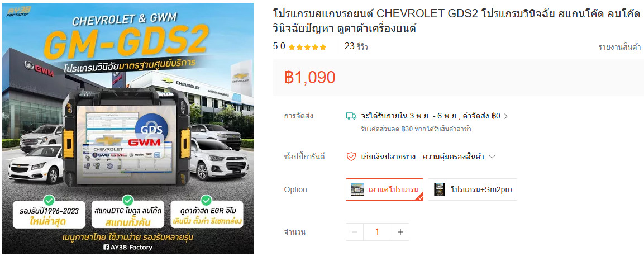Click the minus quantity icon

[x=355, y=232]
